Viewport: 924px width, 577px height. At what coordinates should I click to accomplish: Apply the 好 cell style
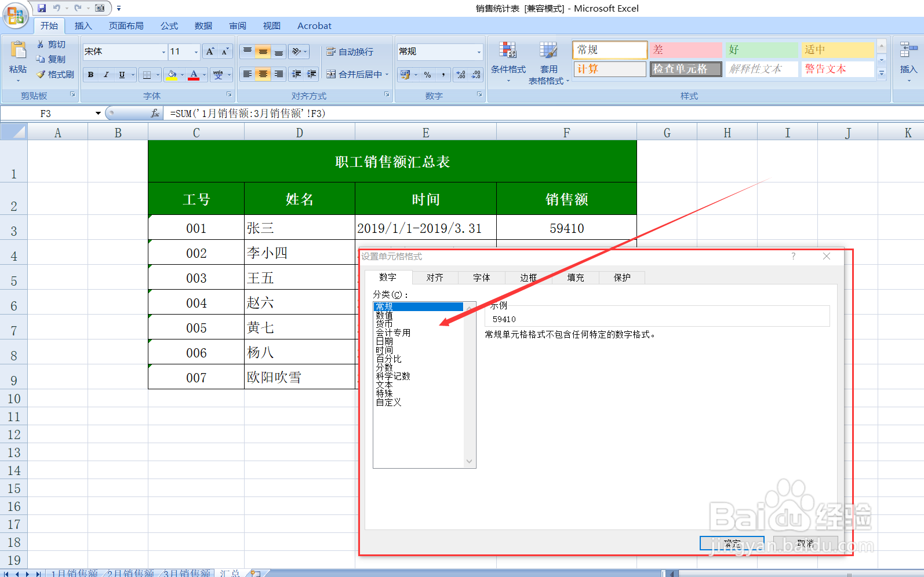762,50
